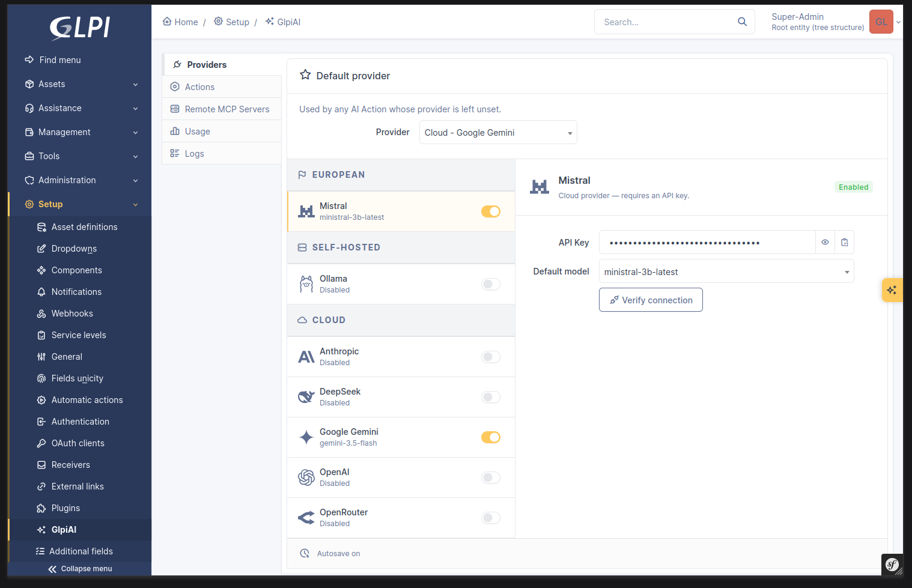Enable the OpenAI provider toggle
This screenshot has width=912, height=588.
[491, 477]
